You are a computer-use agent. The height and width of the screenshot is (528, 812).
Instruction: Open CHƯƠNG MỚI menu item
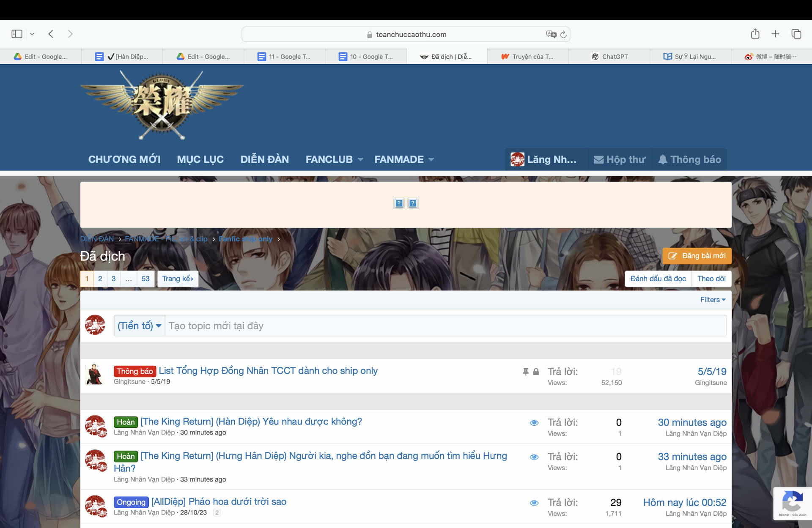[x=124, y=159]
